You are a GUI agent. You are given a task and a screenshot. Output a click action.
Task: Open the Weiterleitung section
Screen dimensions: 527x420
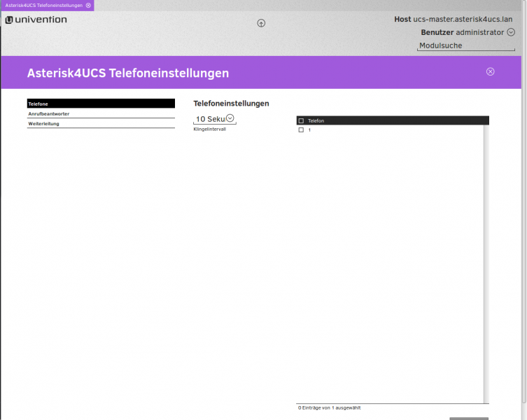tap(101, 124)
